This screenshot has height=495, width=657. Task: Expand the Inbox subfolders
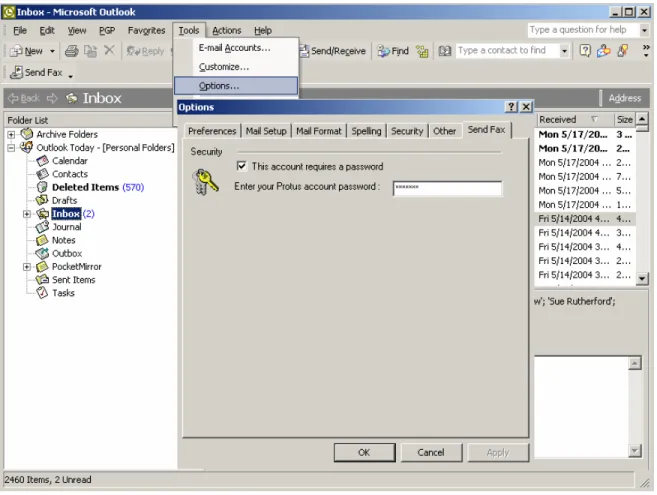(x=27, y=214)
